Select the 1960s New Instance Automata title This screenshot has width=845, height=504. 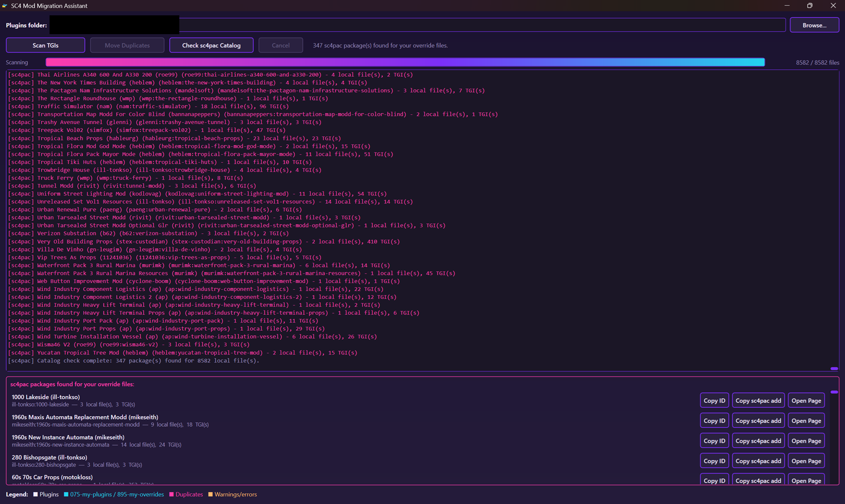click(x=68, y=438)
